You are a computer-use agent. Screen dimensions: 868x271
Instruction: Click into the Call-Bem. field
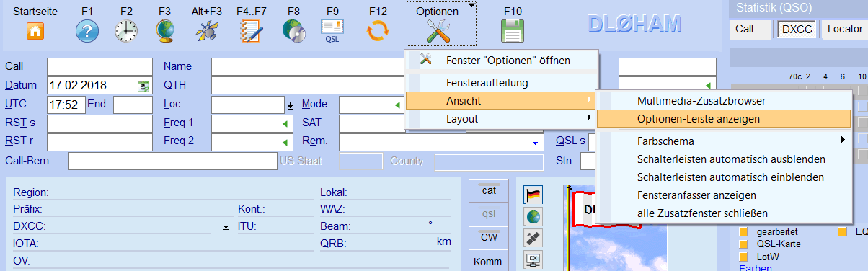click(x=173, y=161)
